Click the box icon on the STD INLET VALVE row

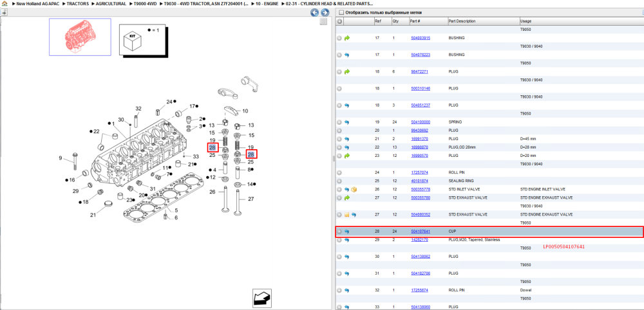354,190
